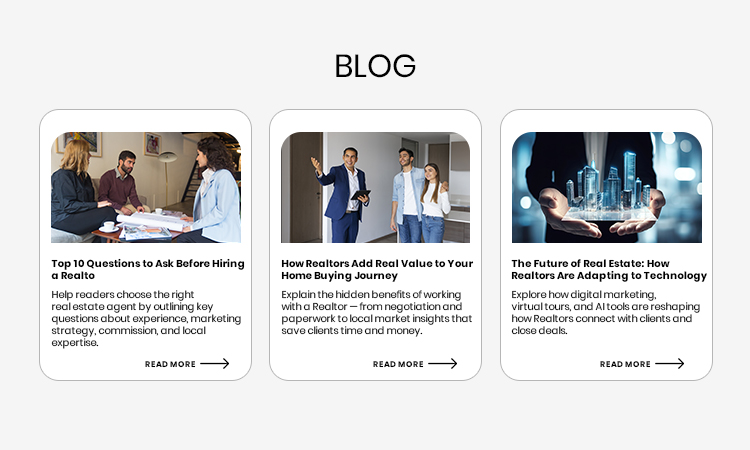Click The Future of Real Estate headline
The width and height of the screenshot is (750, 450).
pos(609,269)
